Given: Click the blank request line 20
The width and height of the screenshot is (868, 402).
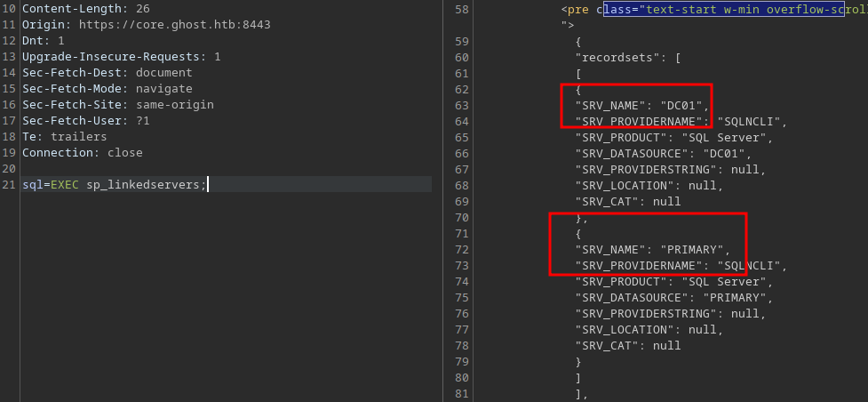Looking at the screenshot, I should pos(178,169).
